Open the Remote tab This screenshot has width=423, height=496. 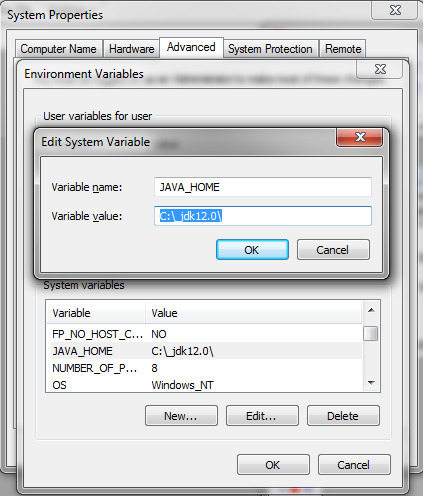[343, 49]
